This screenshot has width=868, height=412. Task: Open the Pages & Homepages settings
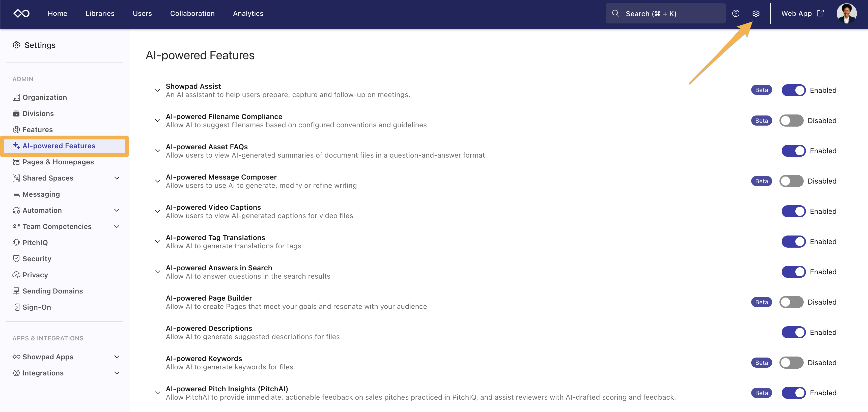coord(58,162)
